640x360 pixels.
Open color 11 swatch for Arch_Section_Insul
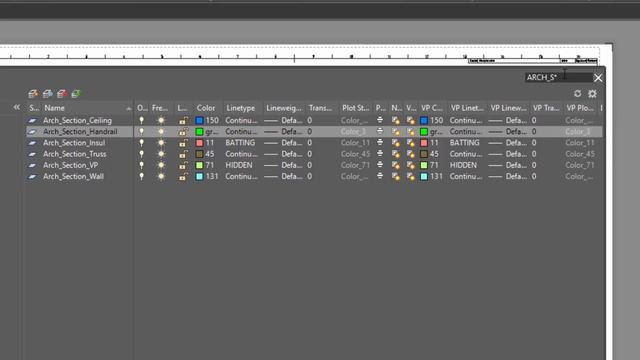199,143
